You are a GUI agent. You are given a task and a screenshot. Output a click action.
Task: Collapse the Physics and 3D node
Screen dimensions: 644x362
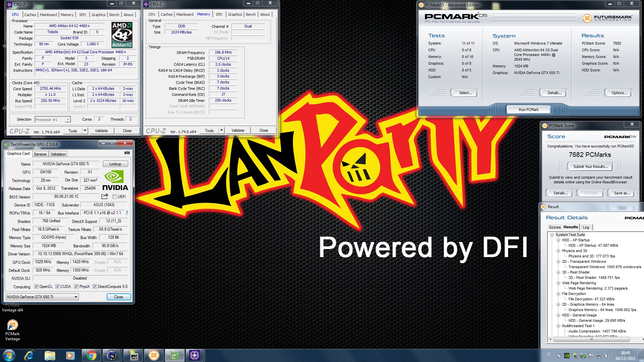coord(558,251)
